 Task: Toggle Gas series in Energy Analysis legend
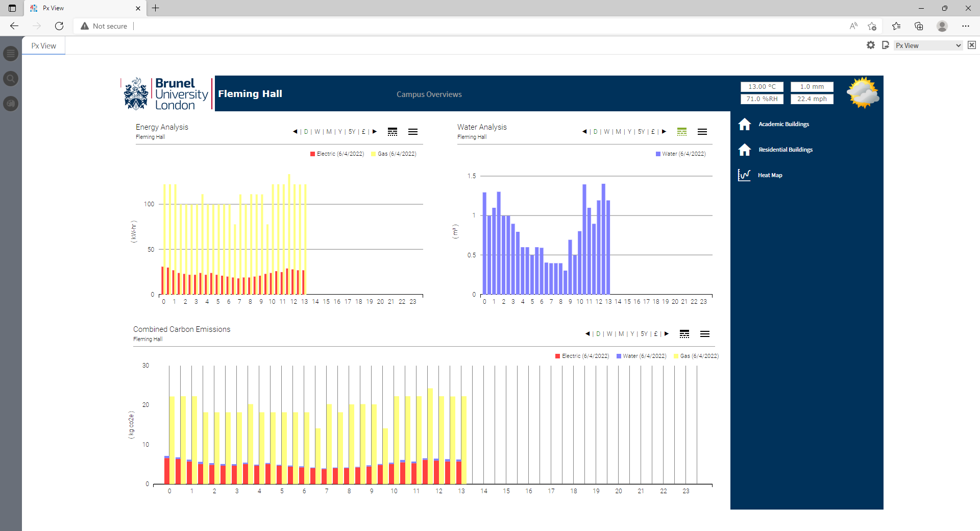point(394,154)
